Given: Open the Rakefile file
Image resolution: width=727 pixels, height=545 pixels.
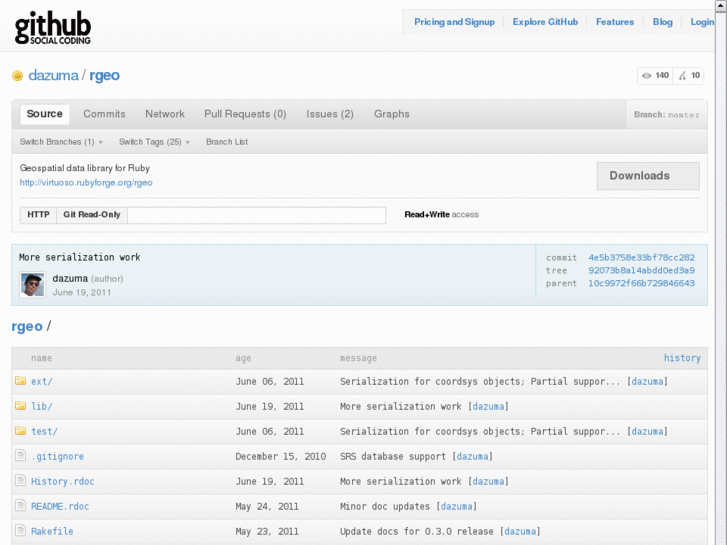Looking at the screenshot, I should pyautogui.click(x=52, y=532).
